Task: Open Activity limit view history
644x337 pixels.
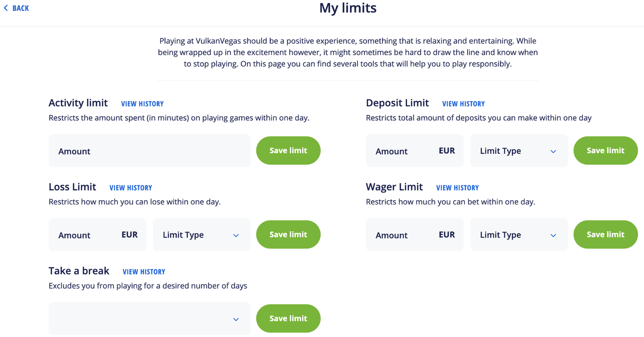Action: [x=142, y=104]
